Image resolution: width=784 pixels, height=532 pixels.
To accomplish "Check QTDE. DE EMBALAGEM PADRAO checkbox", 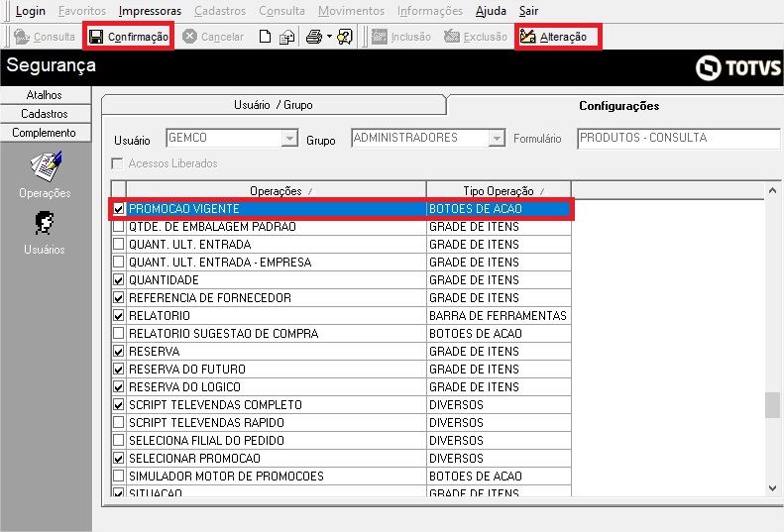I will click(x=119, y=227).
